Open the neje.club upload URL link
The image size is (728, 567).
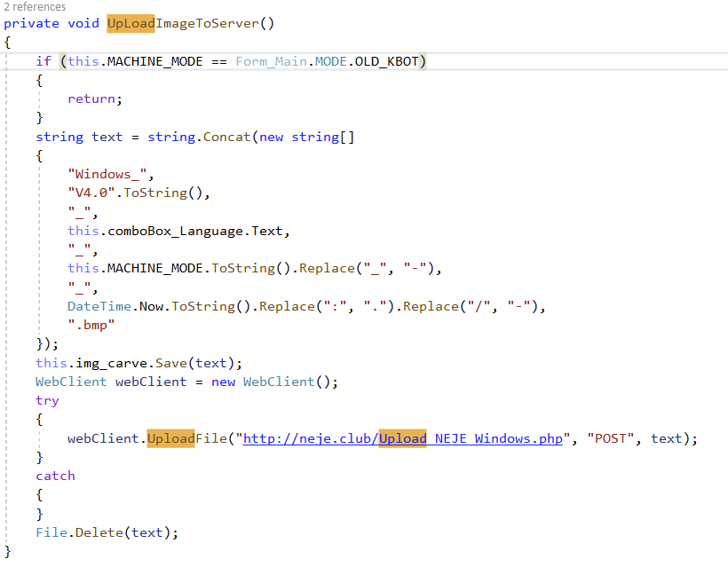(403, 438)
